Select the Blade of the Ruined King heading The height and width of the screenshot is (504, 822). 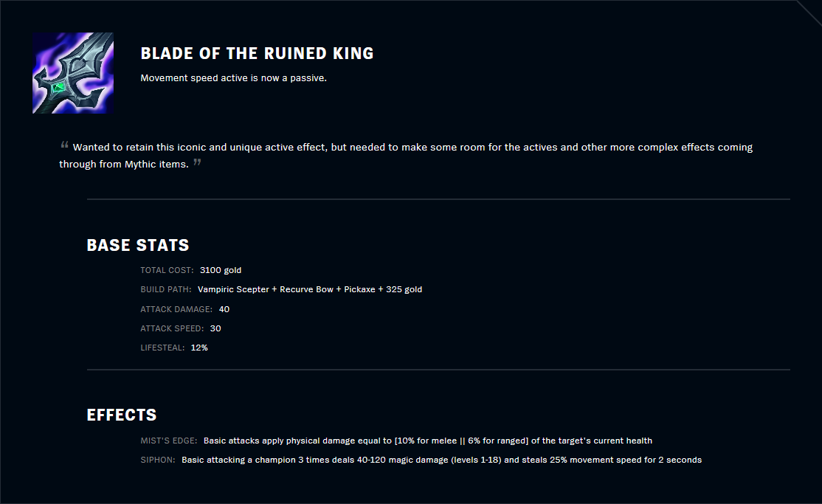(x=257, y=53)
